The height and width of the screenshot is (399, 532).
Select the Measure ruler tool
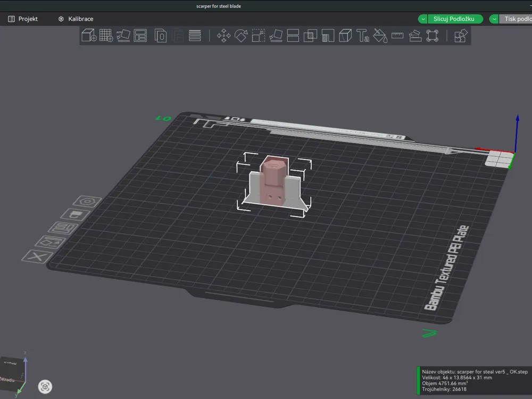(x=397, y=36)
